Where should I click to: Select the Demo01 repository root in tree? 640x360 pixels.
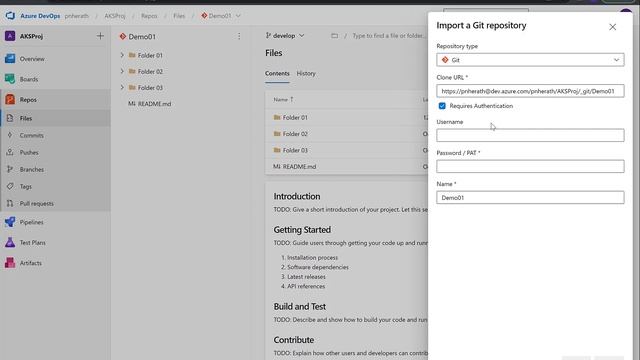click(x=142, y=37)
